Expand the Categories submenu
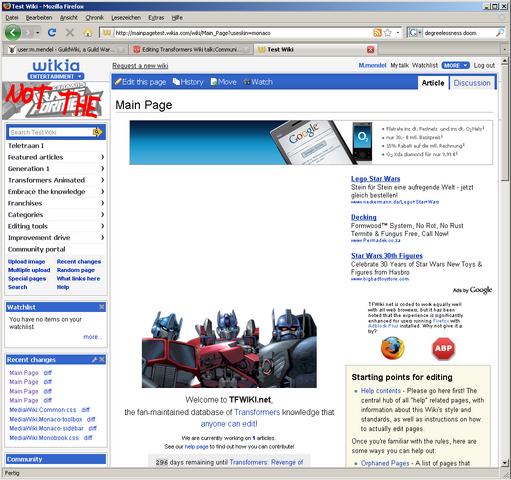Screen dimensions: 511x480 102,214
